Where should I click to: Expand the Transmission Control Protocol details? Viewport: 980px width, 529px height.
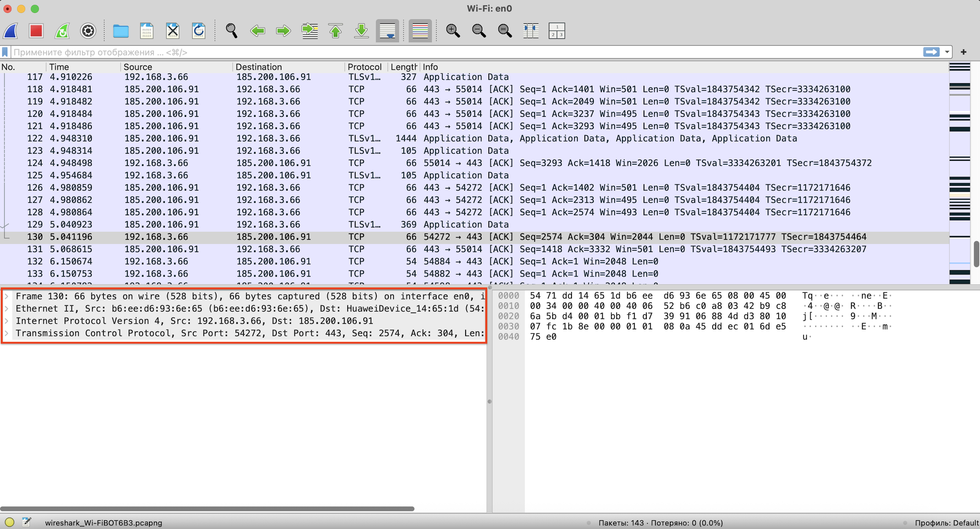[x=7, y=333]
